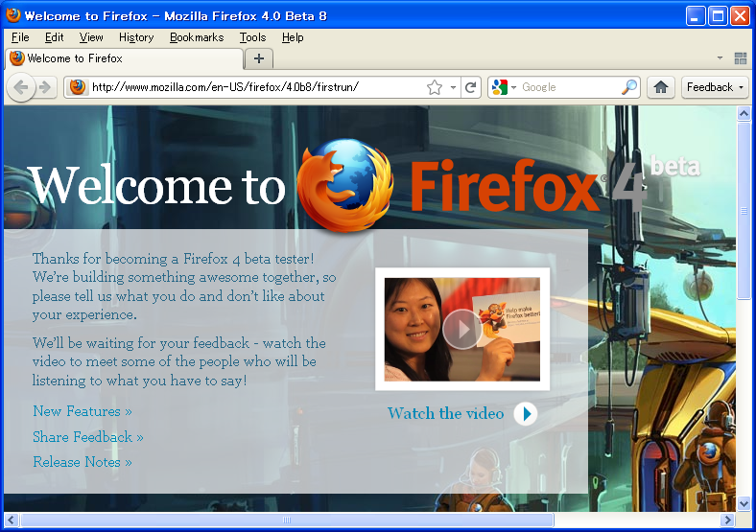Open a new tab with plus button
The image size is (756, 532).
pyautogui.click(x=259, y=58)
